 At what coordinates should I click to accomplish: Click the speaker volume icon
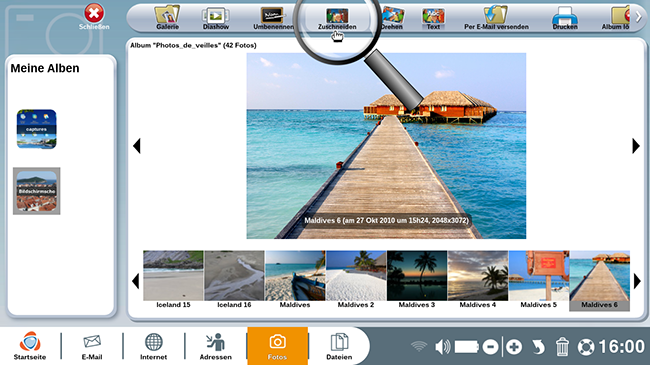(x=443, y=346)
